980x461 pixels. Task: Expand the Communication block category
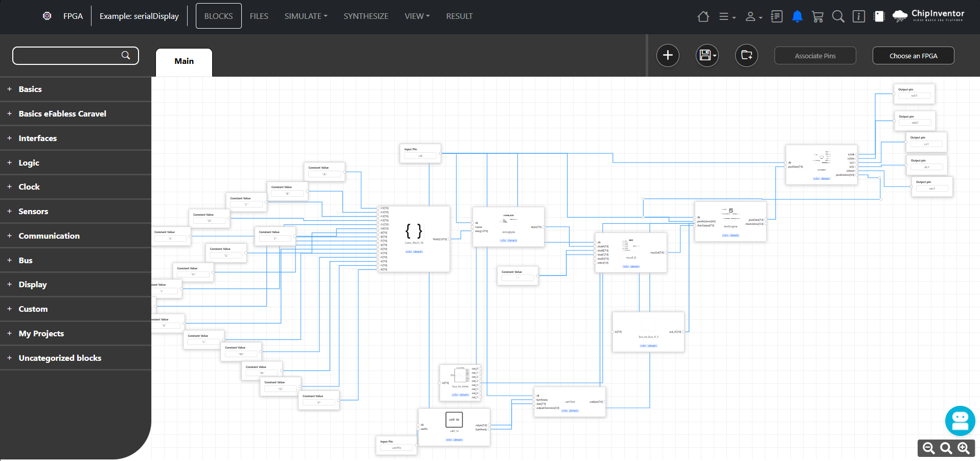[49, 236]
